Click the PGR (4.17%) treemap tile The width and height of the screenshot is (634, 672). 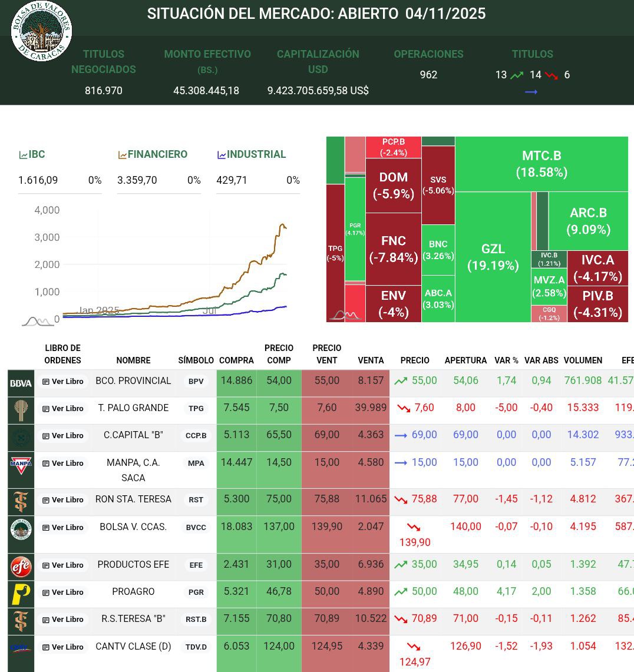click(x=355, y=229)
